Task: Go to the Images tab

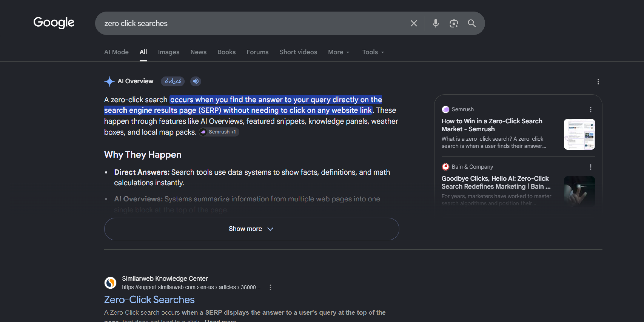Action: [x=169, y=52]
